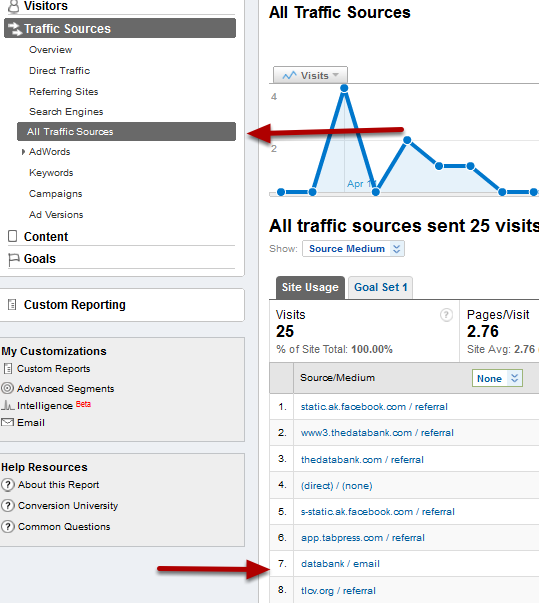
Task: Click the Advanced Segments target icon
Action: 7,388
